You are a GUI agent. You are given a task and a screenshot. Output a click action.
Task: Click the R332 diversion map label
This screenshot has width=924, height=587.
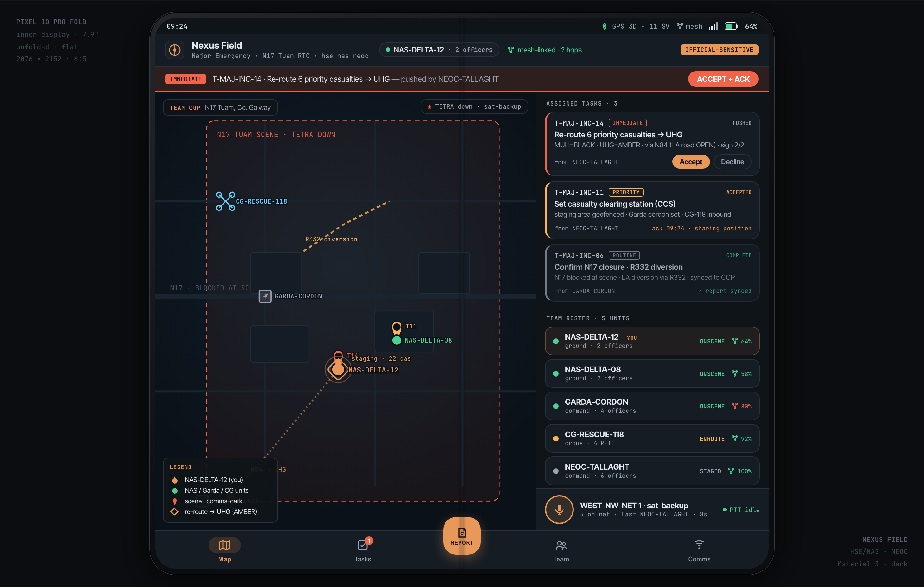coord(331,239)
